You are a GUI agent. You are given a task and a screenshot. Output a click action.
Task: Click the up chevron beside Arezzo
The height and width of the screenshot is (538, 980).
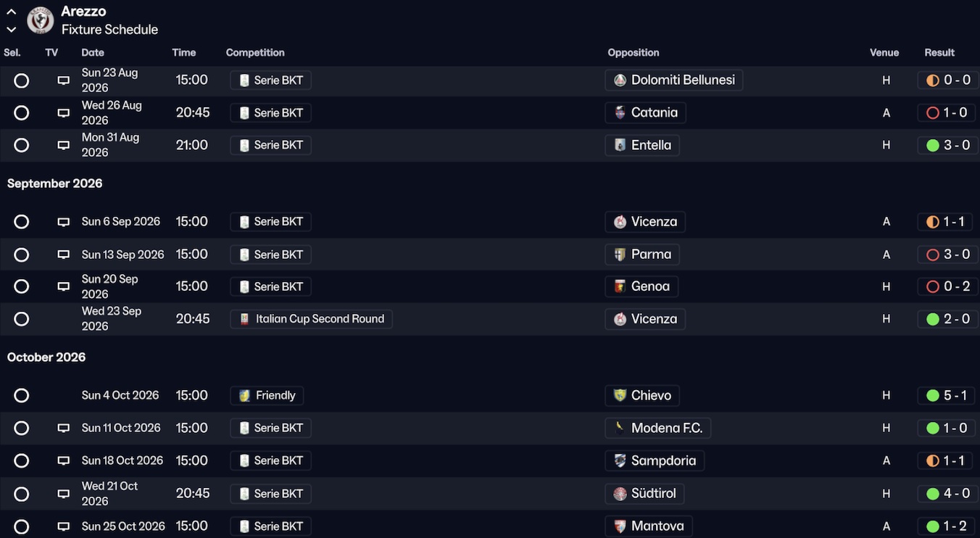click(12, 12)
